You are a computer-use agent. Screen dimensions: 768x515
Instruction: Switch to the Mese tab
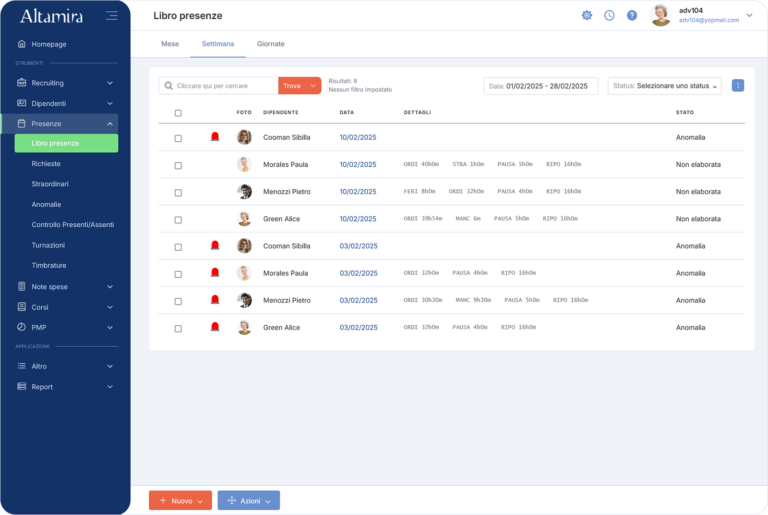(x=170, y=44)
